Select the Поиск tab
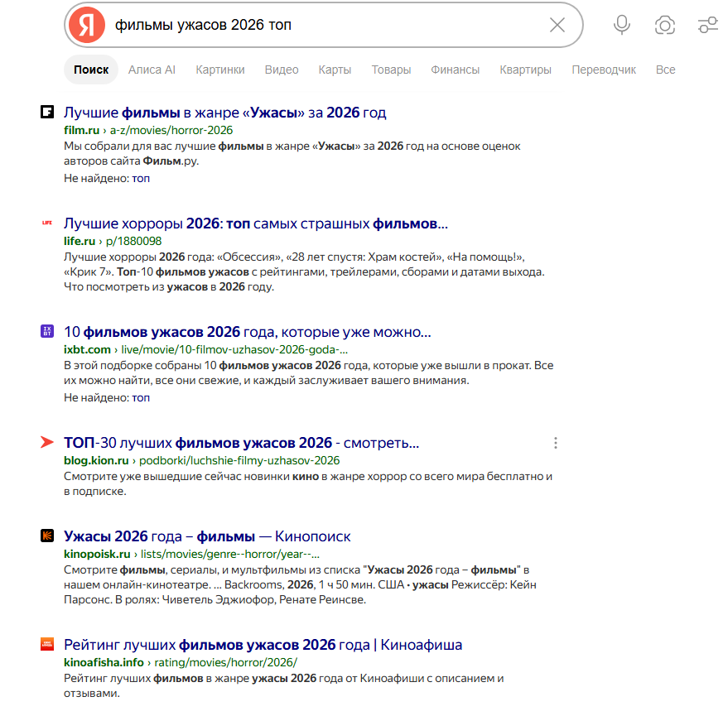728x716 pixels. [x=91, y=70]
